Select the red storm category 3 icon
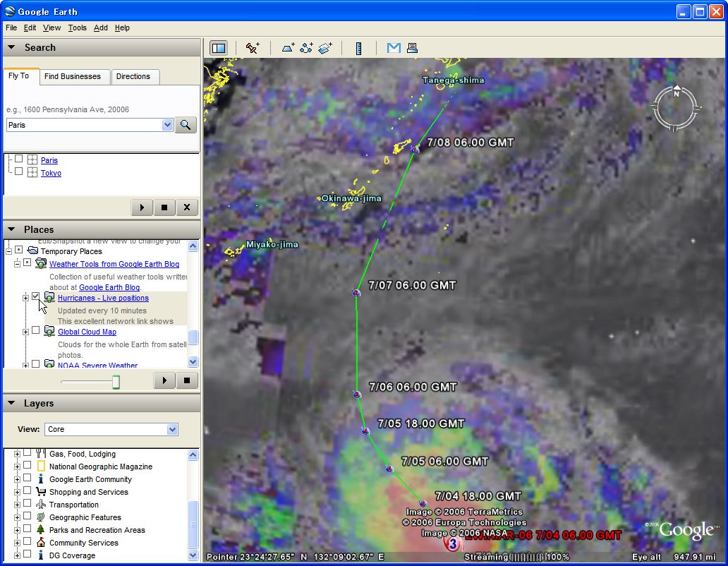Viewport: 728px width, 566px height. pos(452,544)
